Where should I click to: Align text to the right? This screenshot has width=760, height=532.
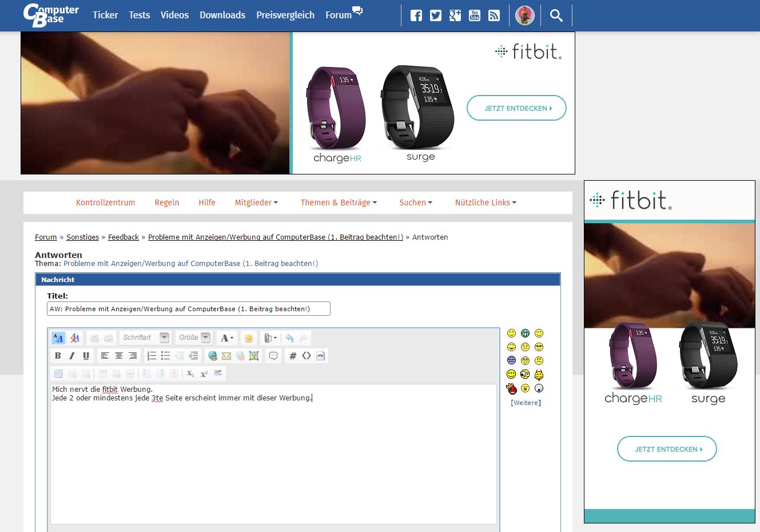click(x=133, y=356)
